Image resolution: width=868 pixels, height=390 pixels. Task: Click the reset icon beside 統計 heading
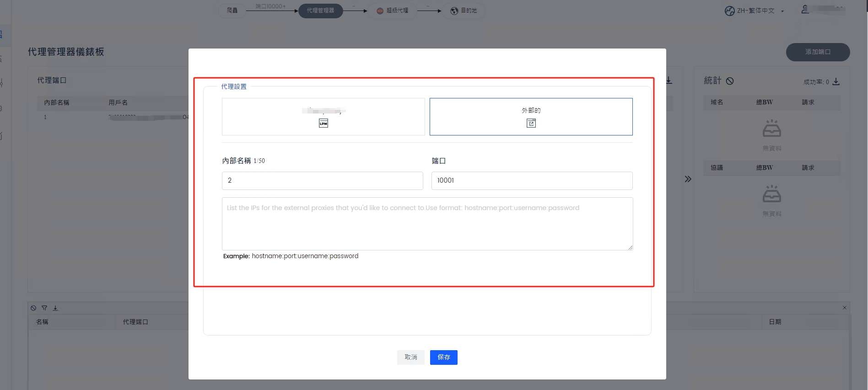click(x=730, y=81)
